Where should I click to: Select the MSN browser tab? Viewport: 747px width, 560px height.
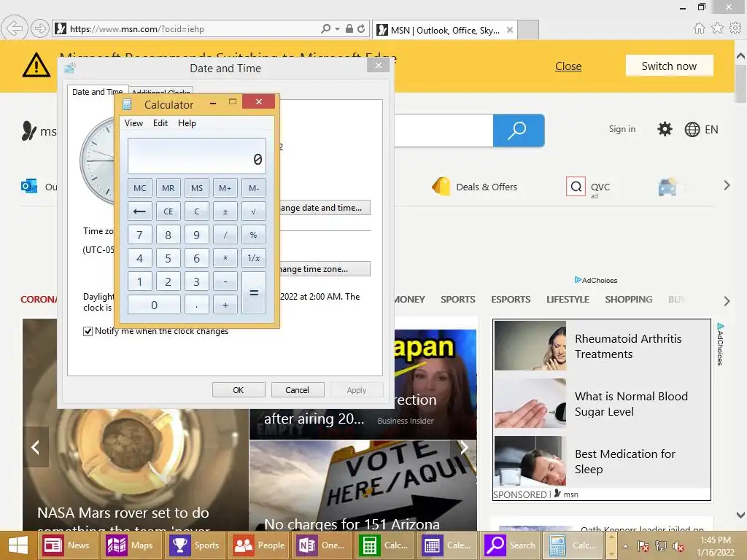(445, 30)
